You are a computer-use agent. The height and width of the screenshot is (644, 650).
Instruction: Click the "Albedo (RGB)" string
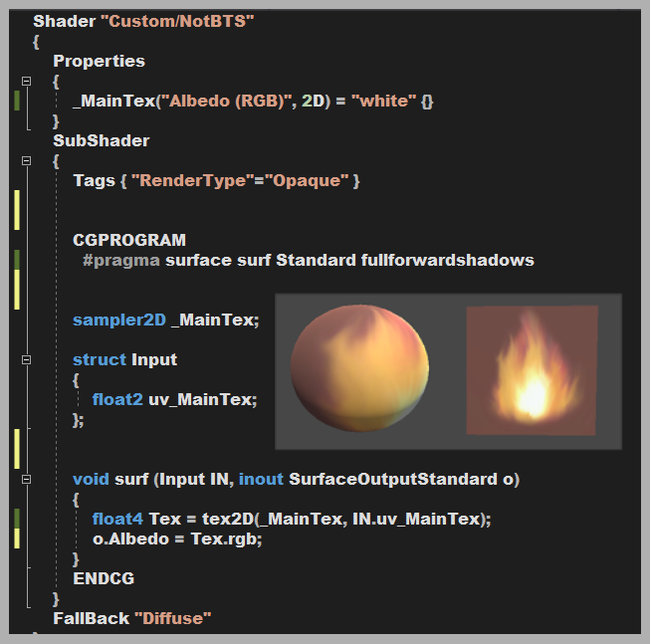pyautogui.click(x=226, y=102)
